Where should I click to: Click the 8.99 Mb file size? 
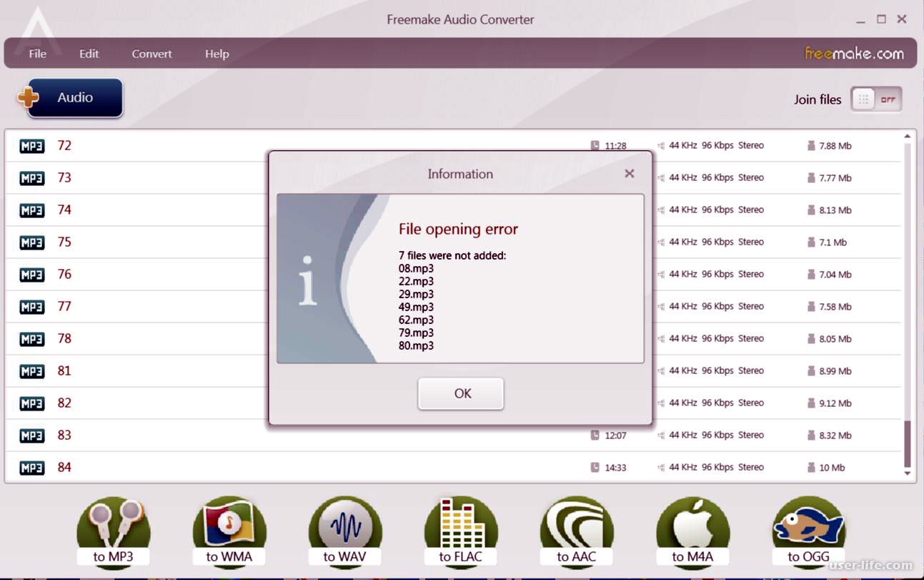click(x=835, y=371)
